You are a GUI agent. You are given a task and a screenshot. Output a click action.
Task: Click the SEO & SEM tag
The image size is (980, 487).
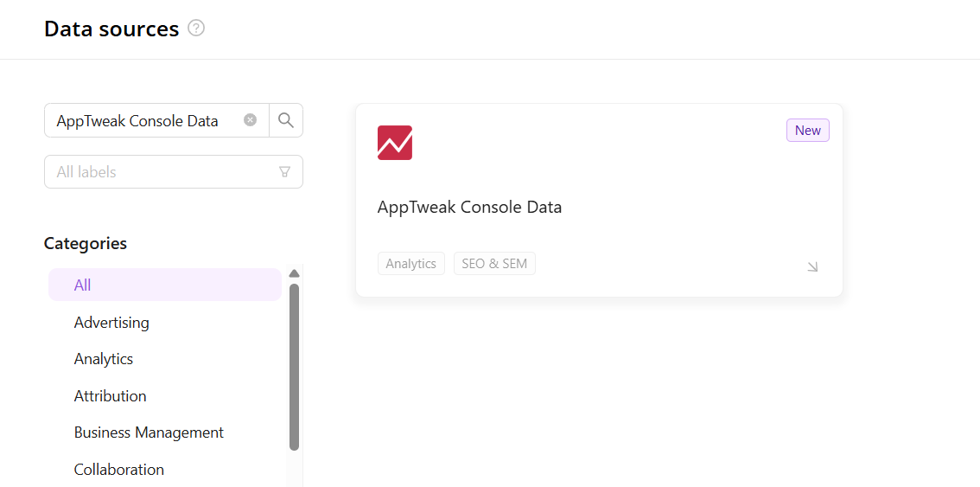pos(494,264)
